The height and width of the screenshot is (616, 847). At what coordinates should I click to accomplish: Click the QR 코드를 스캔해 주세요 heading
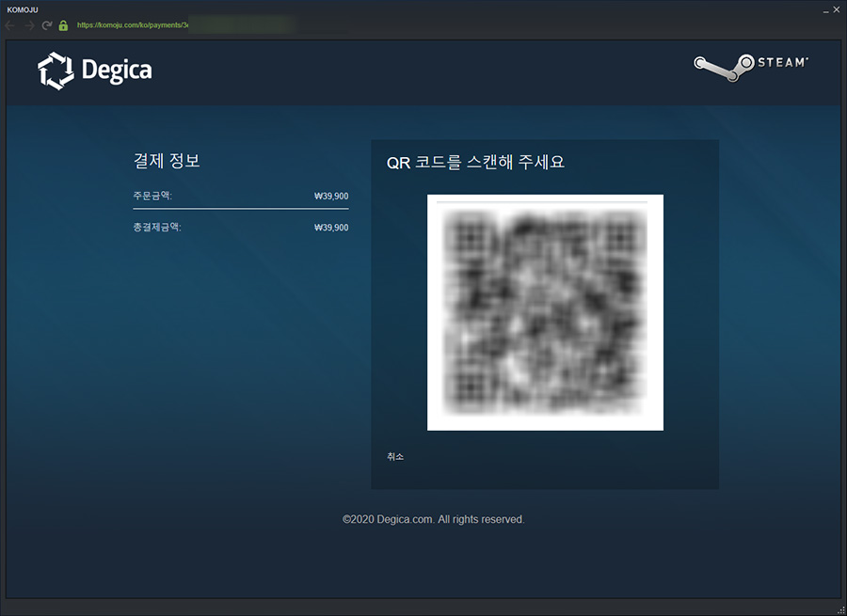click(475, 162)
